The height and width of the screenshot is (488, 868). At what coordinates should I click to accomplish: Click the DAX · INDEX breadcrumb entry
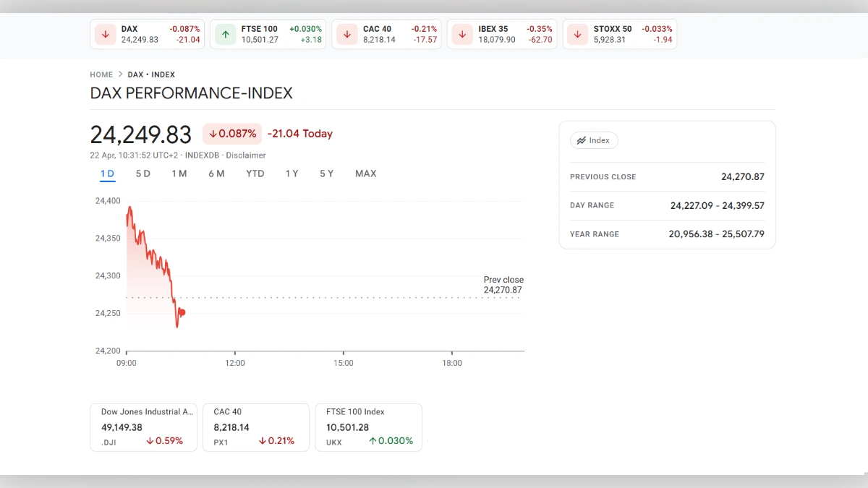point(151,74)
